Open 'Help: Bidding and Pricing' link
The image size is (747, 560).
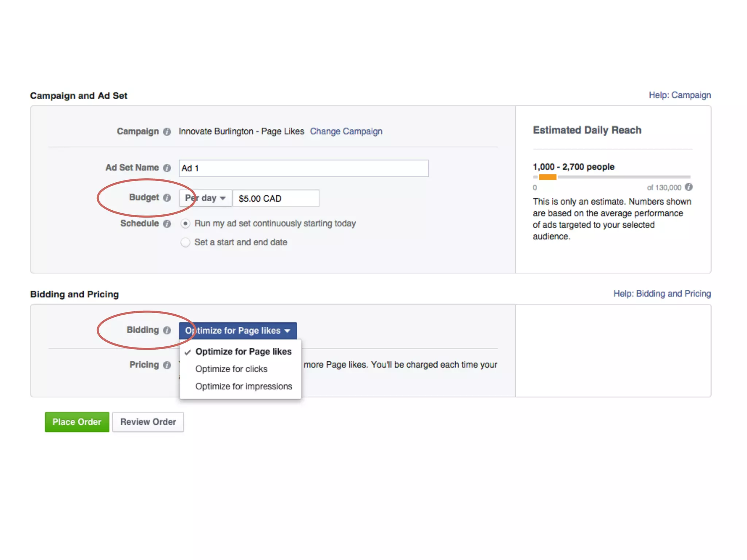pyautogui.click(x=662, y=294)
